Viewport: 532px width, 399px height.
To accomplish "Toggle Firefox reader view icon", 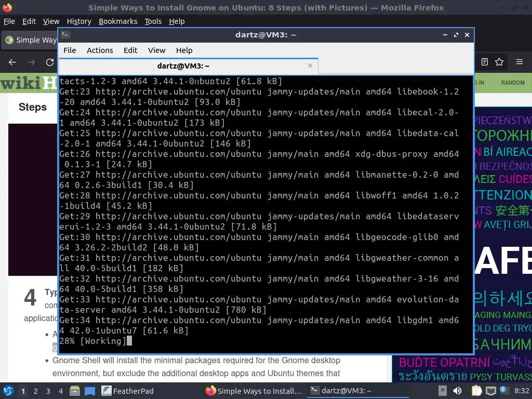I will click(x=485, y=62).
